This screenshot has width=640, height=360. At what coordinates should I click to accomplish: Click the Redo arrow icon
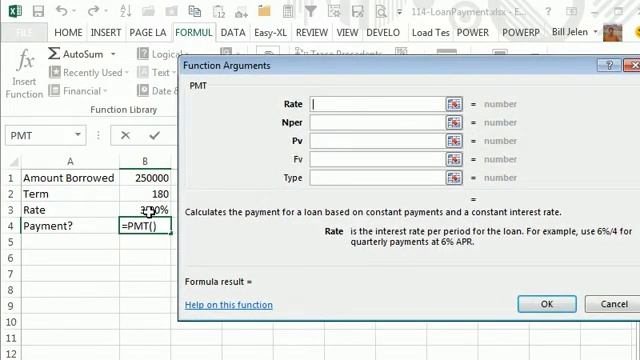click(x=93, y=11)
